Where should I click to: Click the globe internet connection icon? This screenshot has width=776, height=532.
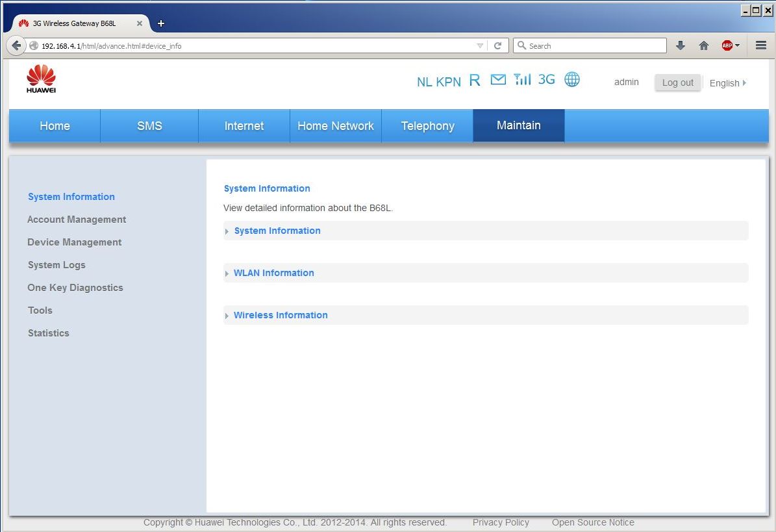point(572,79)
